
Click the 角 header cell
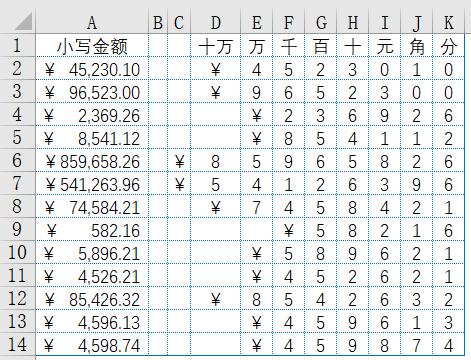click(x=416, y=46)
